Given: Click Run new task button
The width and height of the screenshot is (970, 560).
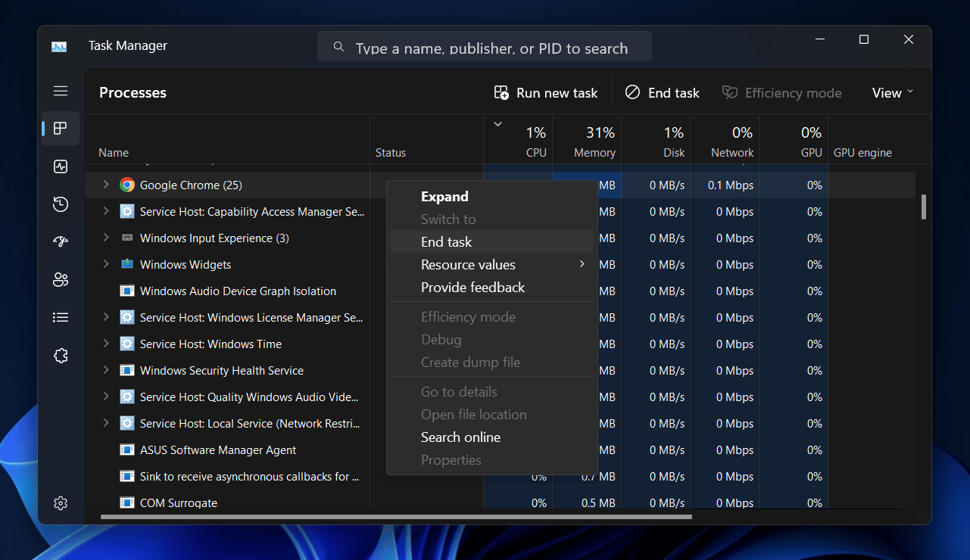Looking at the screenshot, I should coord(546,93).
